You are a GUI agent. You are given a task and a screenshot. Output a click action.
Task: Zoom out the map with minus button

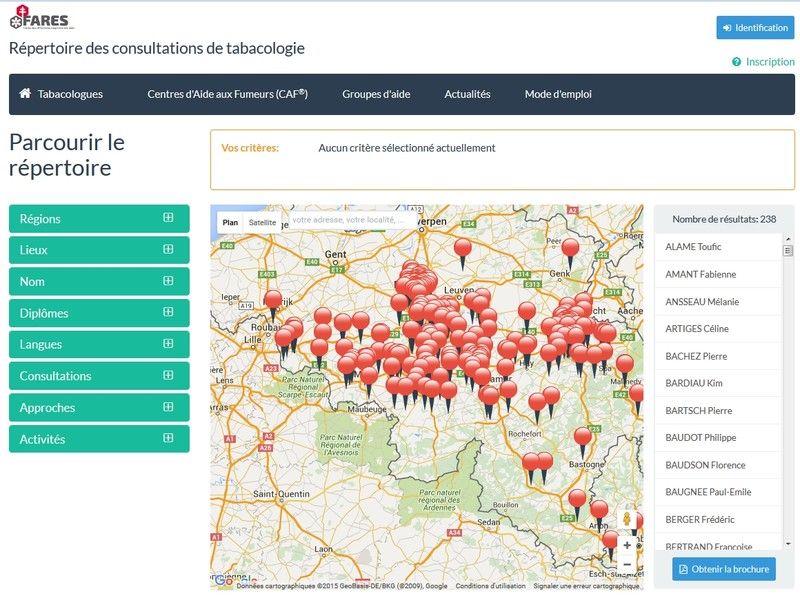coord(627,565)
